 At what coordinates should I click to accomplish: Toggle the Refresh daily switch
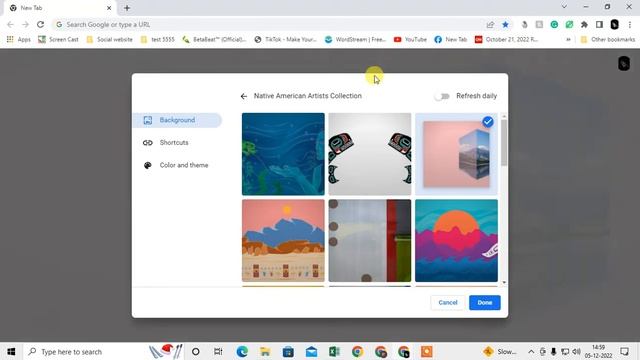tap(442, 96)
